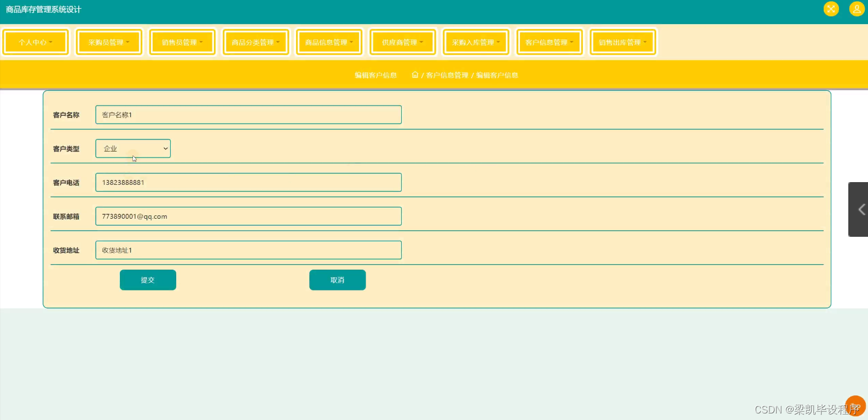Expand the 商品信息管理 menu
This screenshot has width=868, height=420.
pos(329,42)
